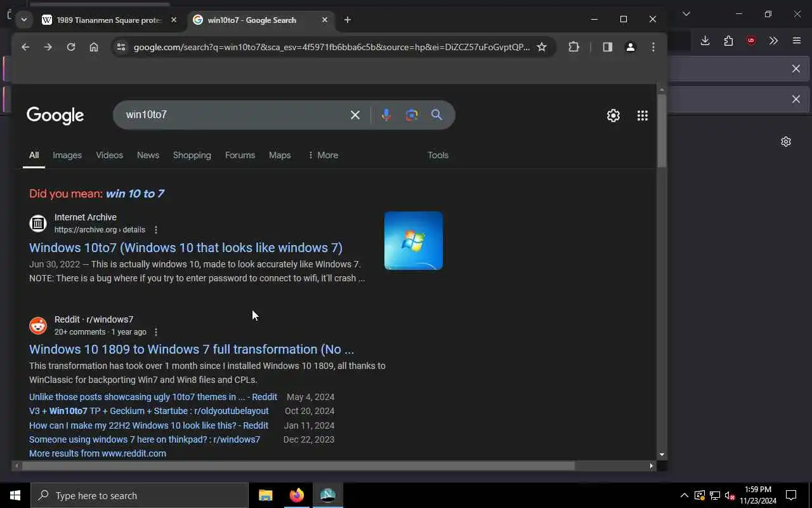Screen dimensions: 812x508
Task: Open Chrome three-dot menu
Action: (x=653, y=47)
